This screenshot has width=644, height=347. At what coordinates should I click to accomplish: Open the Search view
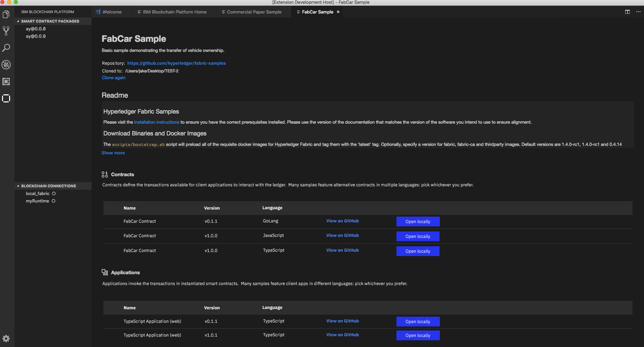[6, 48]
